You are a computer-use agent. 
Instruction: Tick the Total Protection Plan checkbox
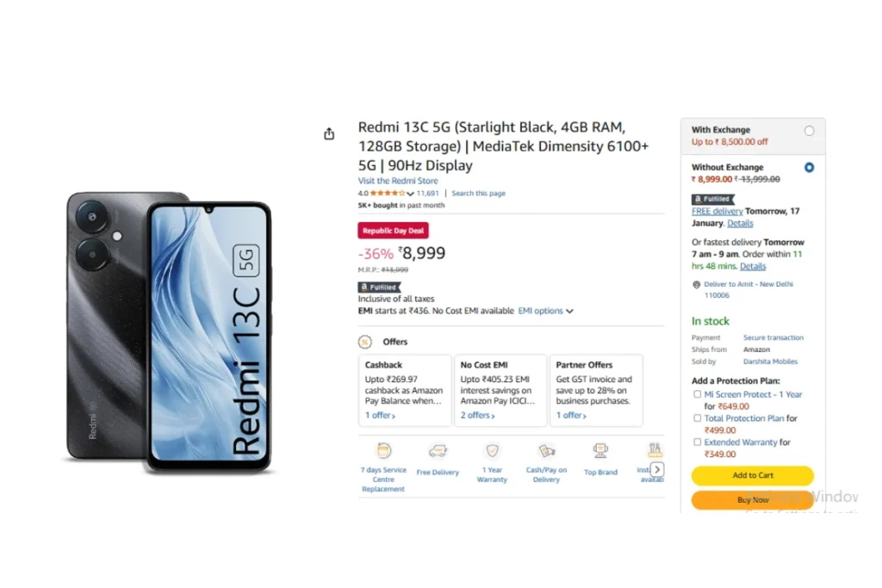click(698, 418)
